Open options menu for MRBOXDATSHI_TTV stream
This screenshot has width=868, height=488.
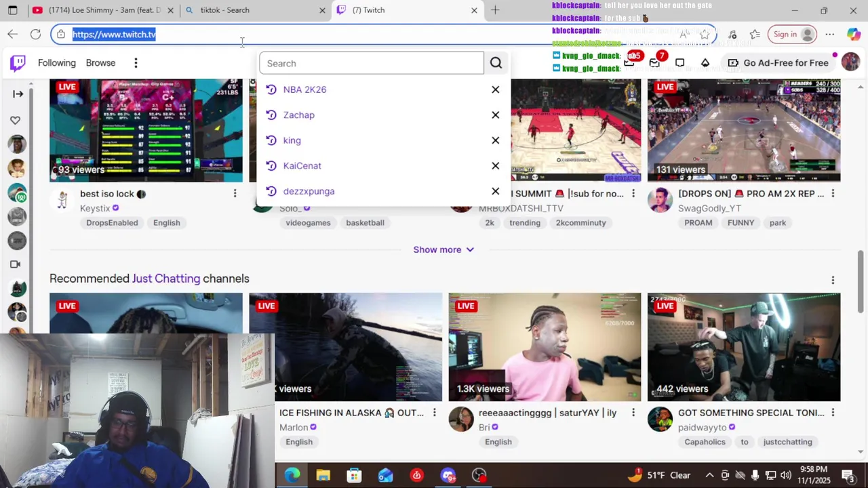pyautogui.click(x=633, y=194)
